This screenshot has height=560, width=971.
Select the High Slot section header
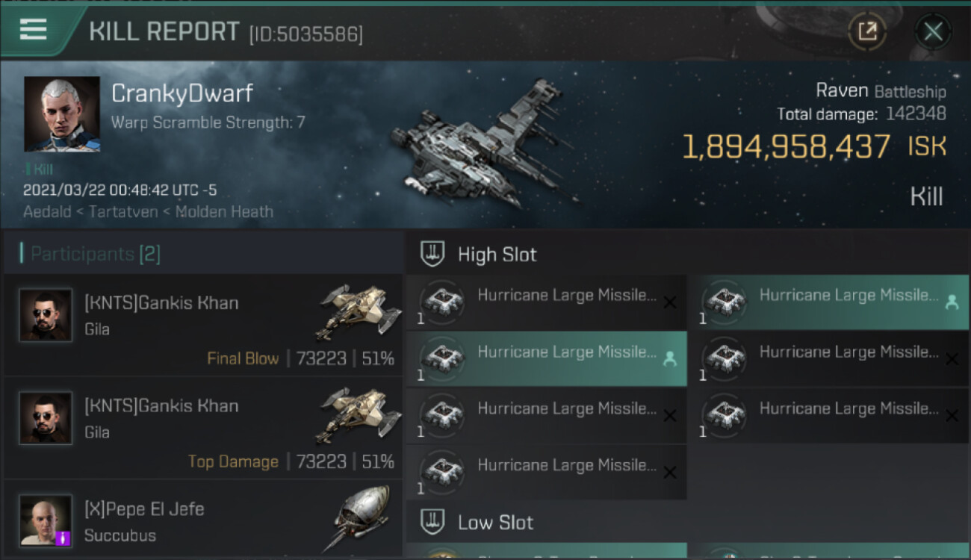pos(497,255)
